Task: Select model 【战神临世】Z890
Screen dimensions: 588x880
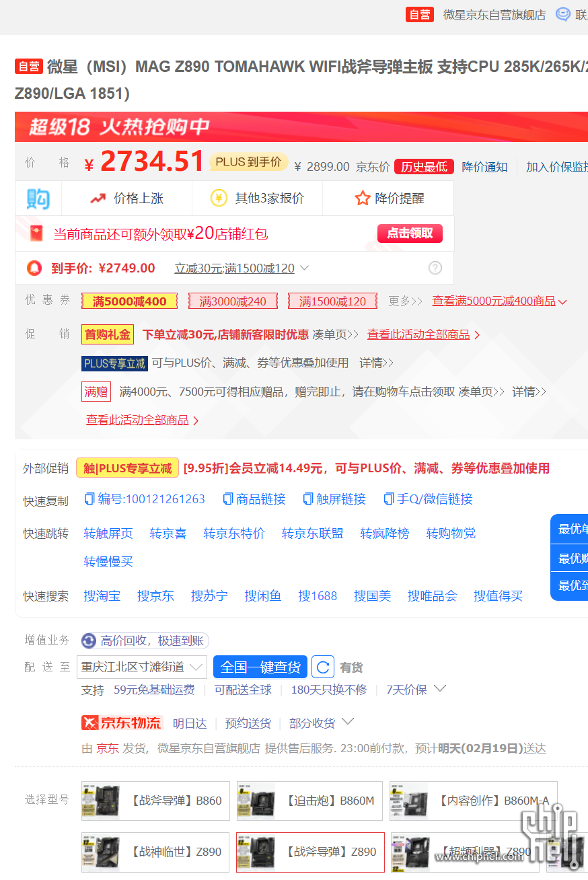Action: click(x=155, y=852)
